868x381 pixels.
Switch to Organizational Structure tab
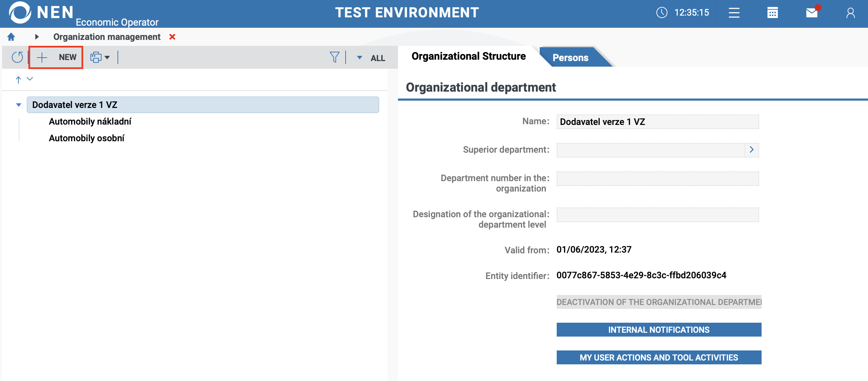[469, 56]
